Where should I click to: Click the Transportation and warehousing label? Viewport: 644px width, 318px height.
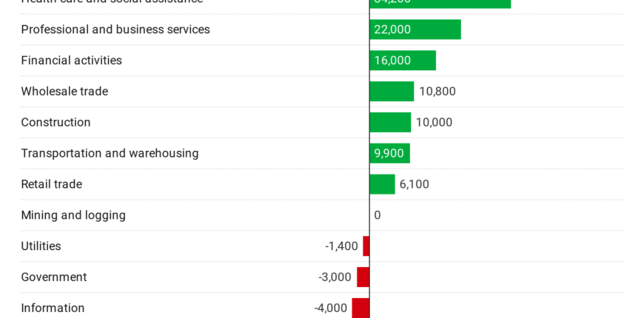110,154
